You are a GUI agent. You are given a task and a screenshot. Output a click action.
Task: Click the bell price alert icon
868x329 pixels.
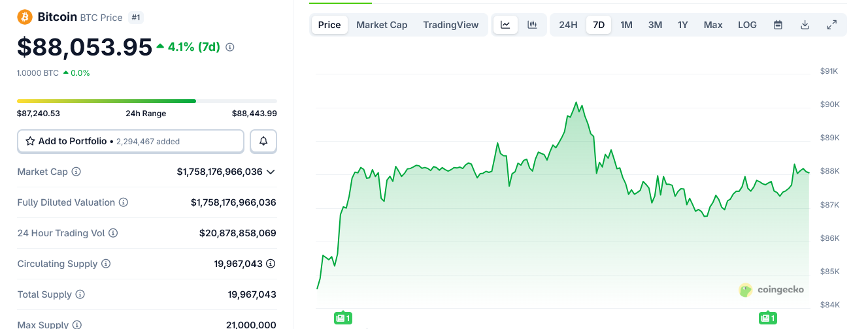pos(263,141)
